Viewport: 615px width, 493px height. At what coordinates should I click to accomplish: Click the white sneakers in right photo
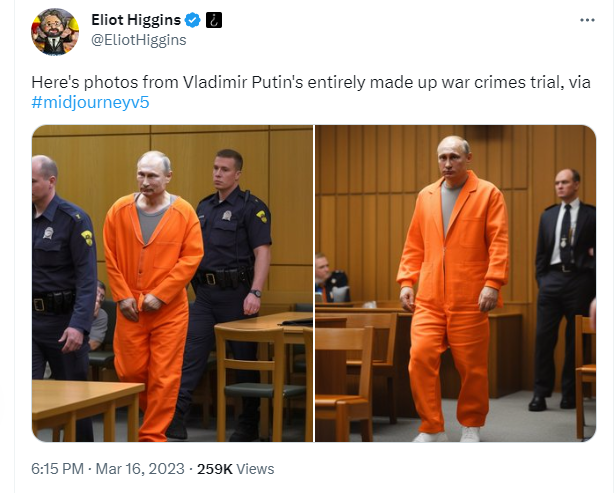click(x=447, y=435)
